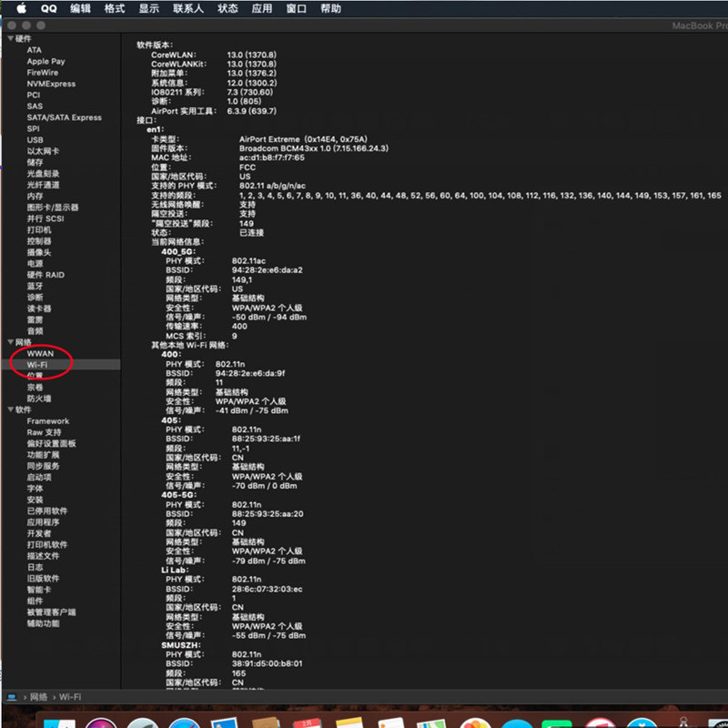Select 储存 in the sidebar
This screenshot has height=728, width=728.
(35, 162)
